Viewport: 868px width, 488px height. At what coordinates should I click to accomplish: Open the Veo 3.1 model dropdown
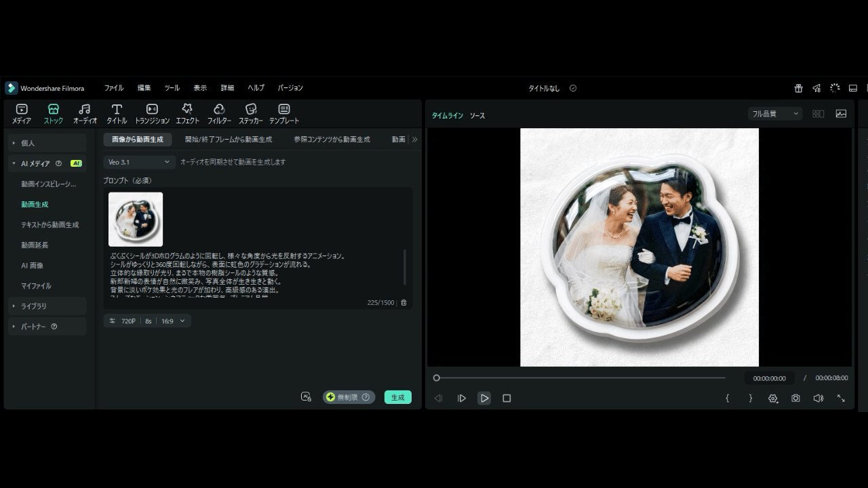click(x=140, y=162)
